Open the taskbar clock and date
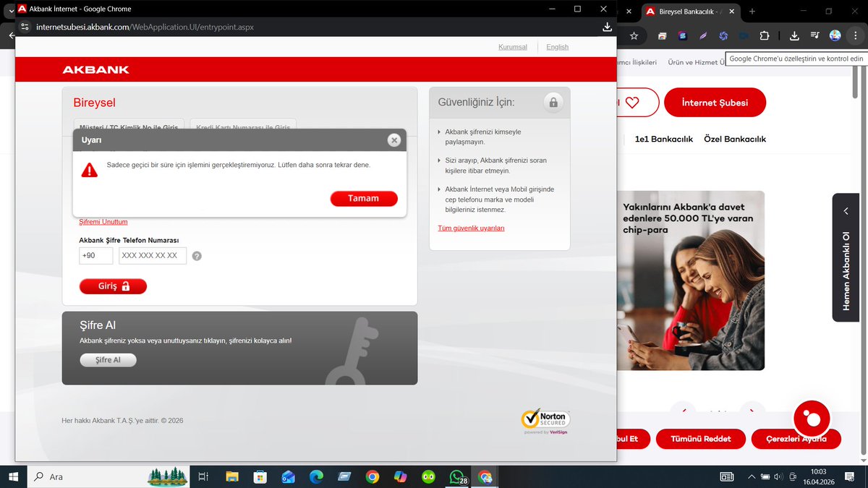The width and height of the screenshot is (868, 488). point(818,477)
